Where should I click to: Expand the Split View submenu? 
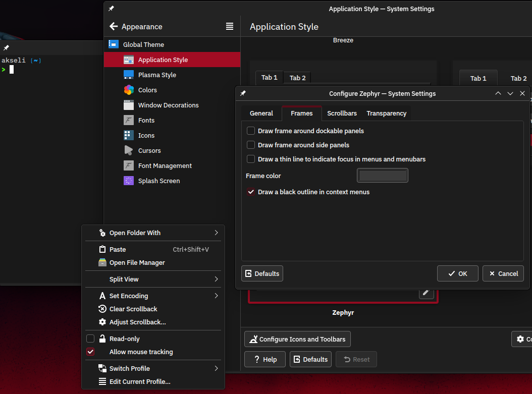click(x=216, y=279)
